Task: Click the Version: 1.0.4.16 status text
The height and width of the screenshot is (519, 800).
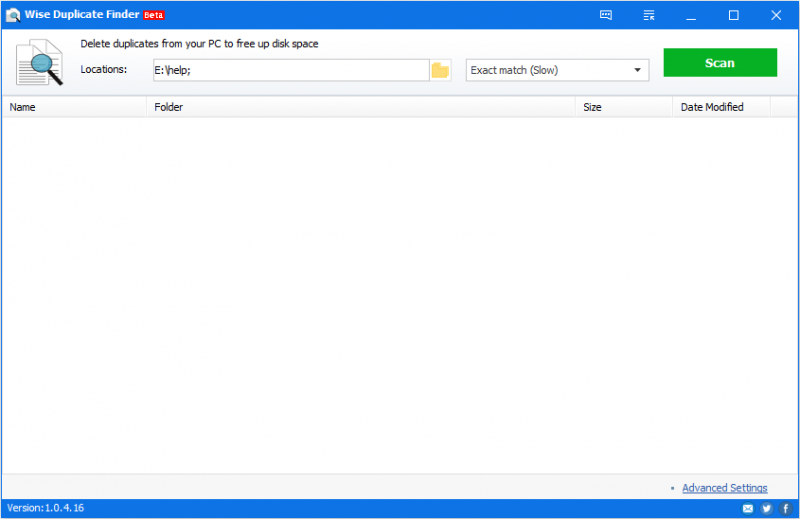Action: click(x=45, y=508)
